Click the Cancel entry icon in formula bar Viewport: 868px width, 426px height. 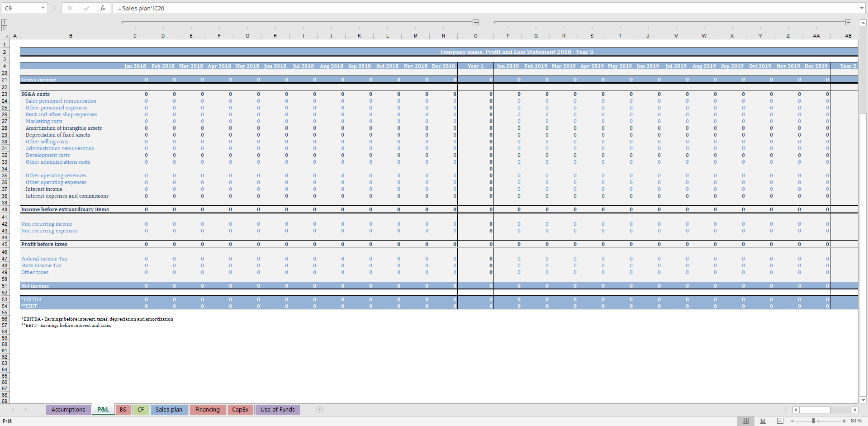tap(70, 8)
